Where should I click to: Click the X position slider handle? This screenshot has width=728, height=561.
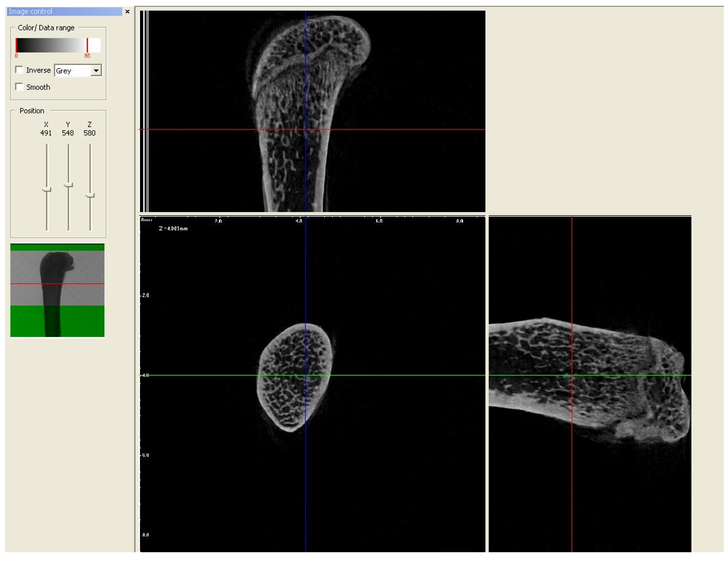click(47, 189)
